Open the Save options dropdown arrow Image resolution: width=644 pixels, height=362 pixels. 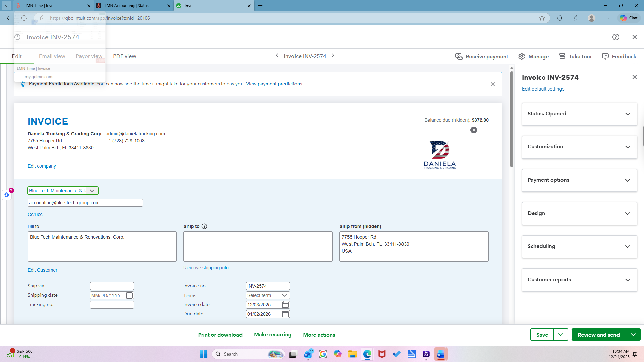561,335
